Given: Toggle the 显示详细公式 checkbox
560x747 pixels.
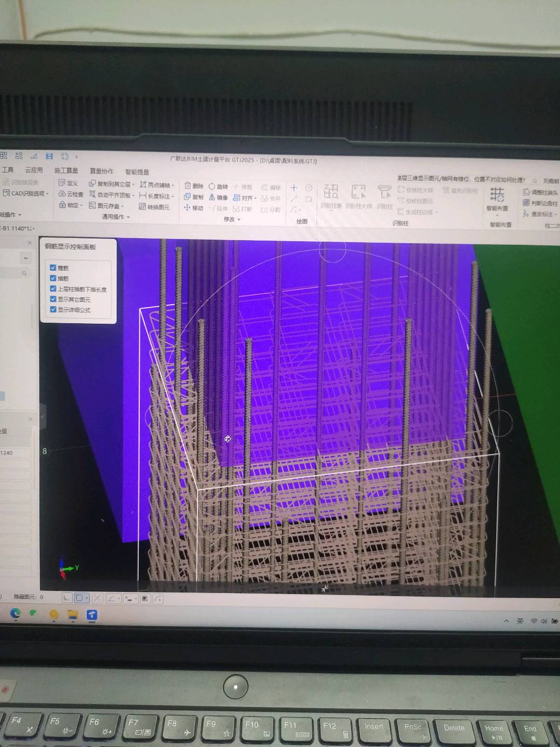Looking at the screenshot, I should (53, 309).
